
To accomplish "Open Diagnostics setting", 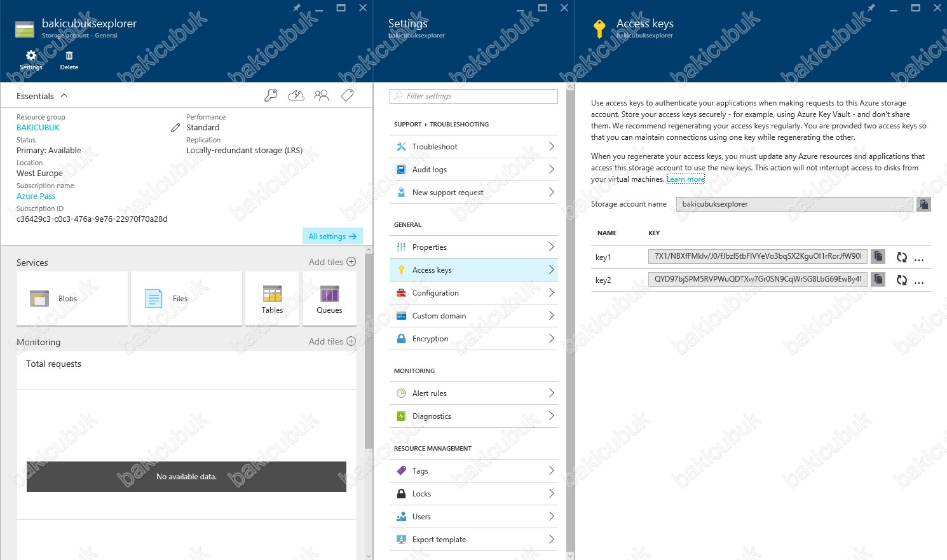I will point(473,416).
